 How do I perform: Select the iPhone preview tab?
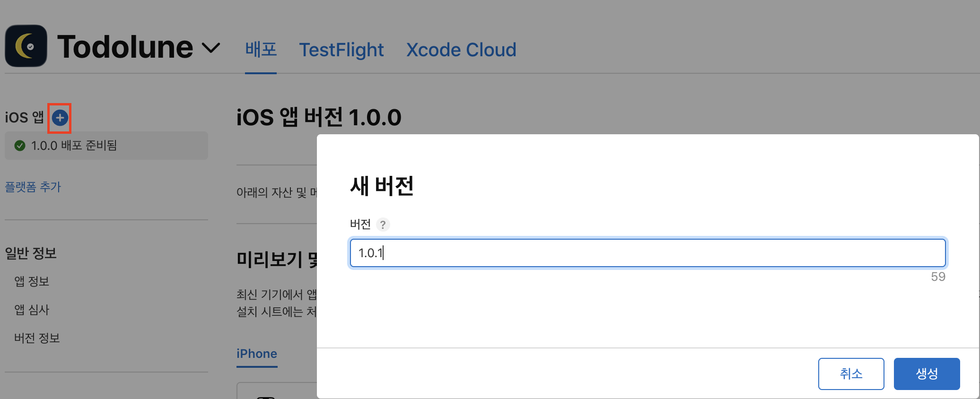point(257,354)
